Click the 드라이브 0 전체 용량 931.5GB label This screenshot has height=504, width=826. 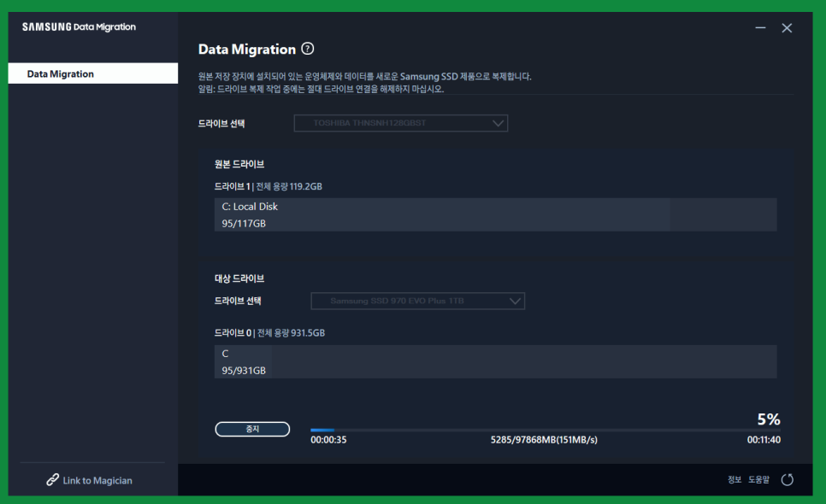click(269, 333)
